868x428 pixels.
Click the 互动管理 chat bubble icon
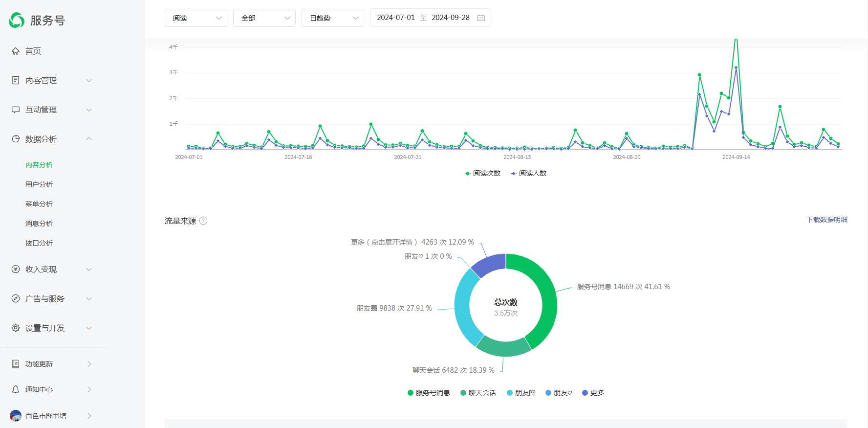coord(16,110)
